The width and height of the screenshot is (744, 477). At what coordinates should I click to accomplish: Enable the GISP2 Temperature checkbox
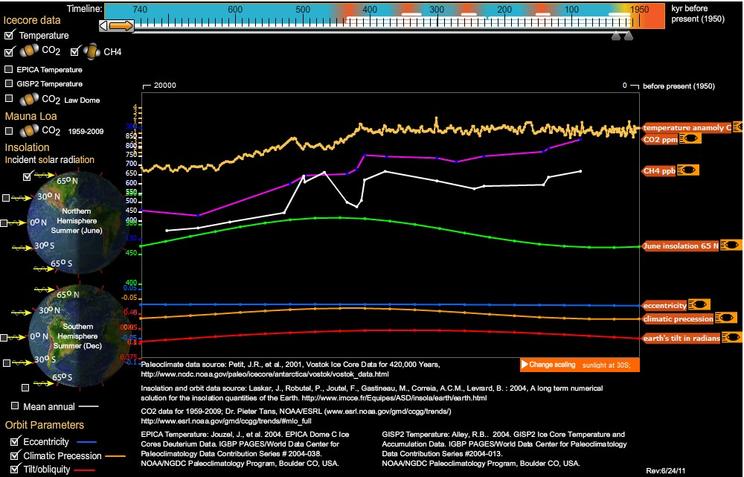9,85
